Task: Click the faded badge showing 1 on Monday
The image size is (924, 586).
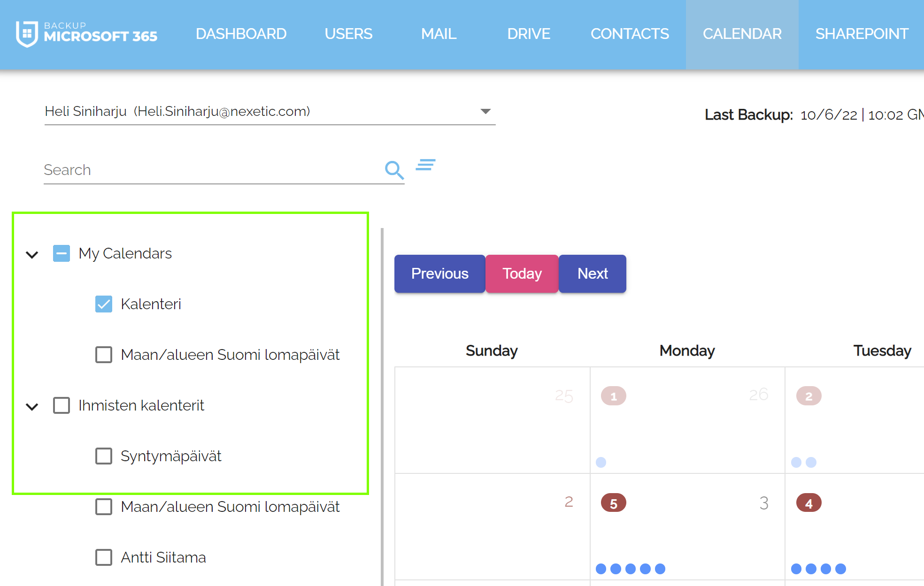Action: click(x=613, y=396)
